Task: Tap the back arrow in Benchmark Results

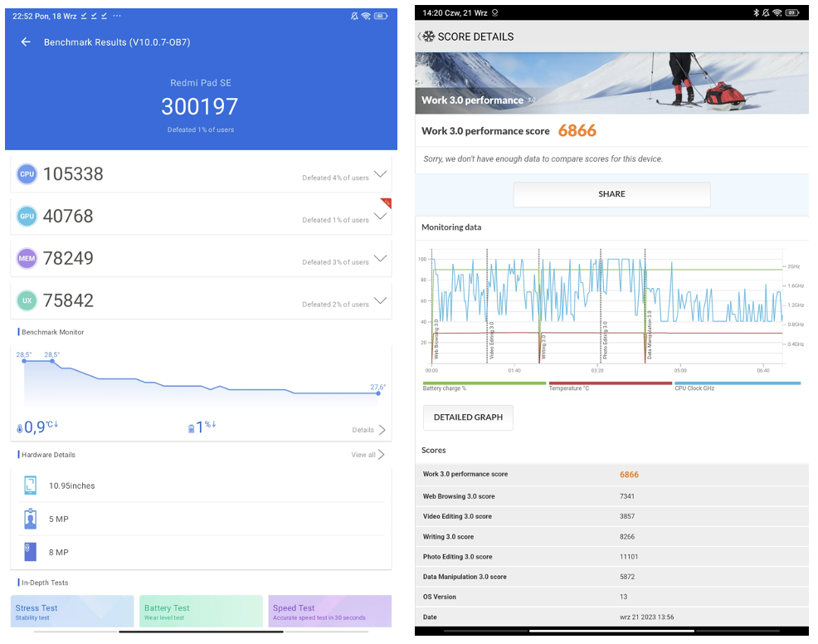Action: [x=26, y=42]
